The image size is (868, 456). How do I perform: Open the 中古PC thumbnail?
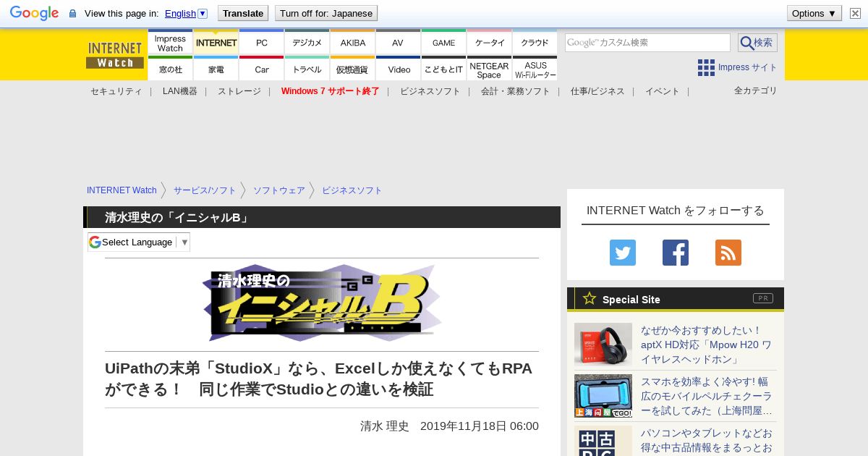(x=603, y=441)
